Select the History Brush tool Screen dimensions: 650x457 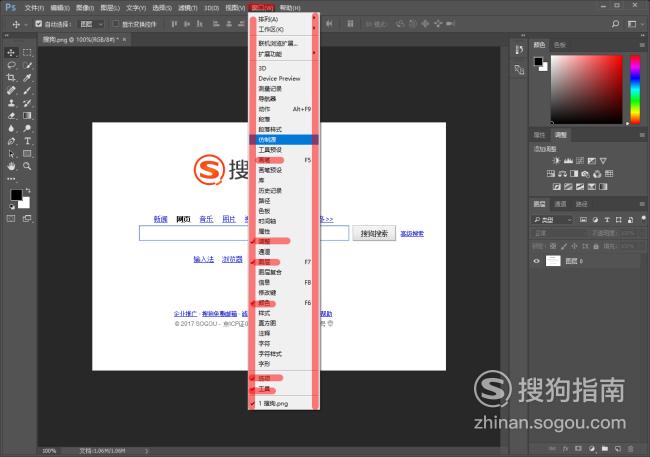coord(27,103)
